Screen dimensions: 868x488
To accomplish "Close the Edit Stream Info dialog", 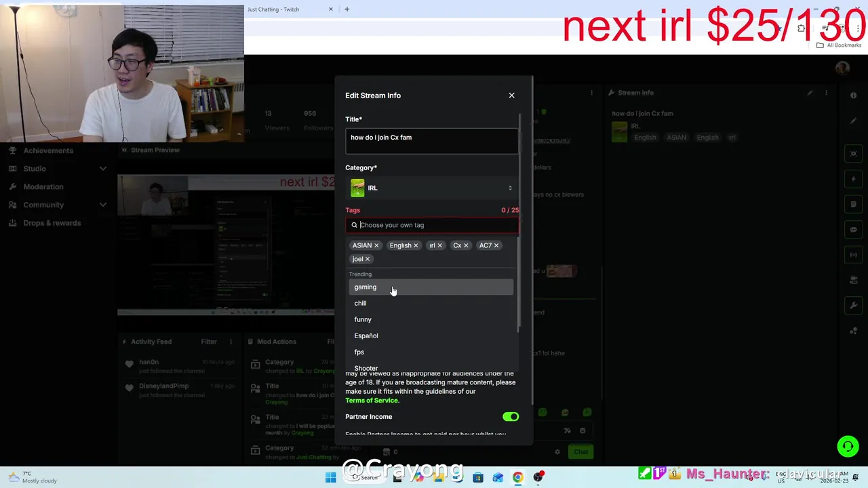I will [x=511, y=96].
